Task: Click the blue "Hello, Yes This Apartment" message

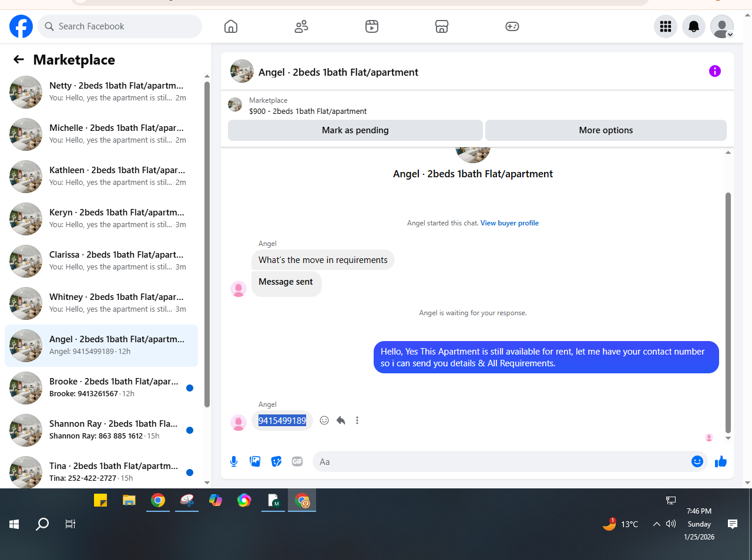Action: pyautogui.click(x=546, y=357)
